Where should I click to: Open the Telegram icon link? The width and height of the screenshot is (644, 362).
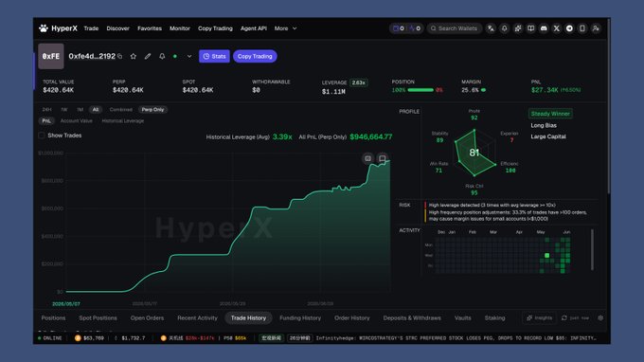(569, 28)
